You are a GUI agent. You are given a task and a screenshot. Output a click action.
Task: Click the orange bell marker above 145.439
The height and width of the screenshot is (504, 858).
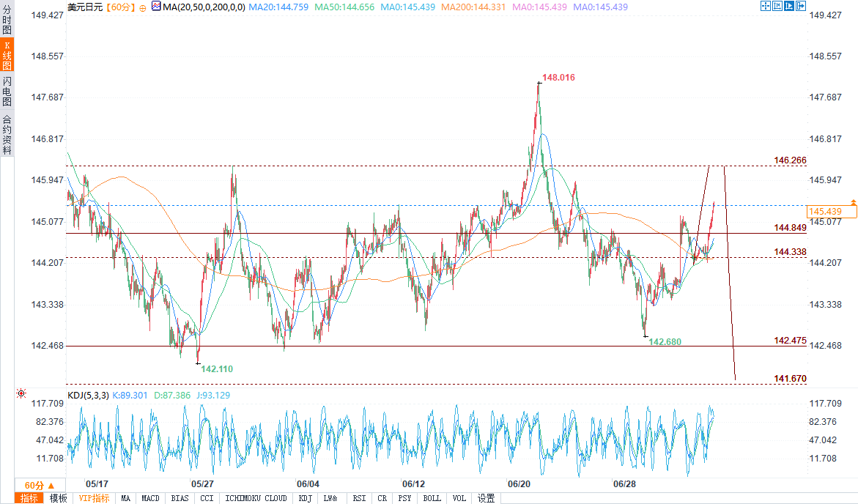tap(853, 203)
